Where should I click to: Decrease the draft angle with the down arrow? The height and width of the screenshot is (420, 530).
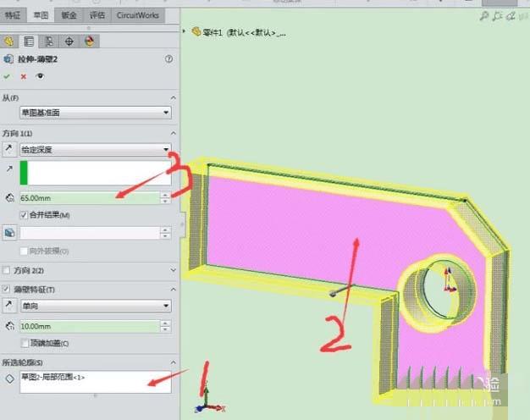point(165,236)
